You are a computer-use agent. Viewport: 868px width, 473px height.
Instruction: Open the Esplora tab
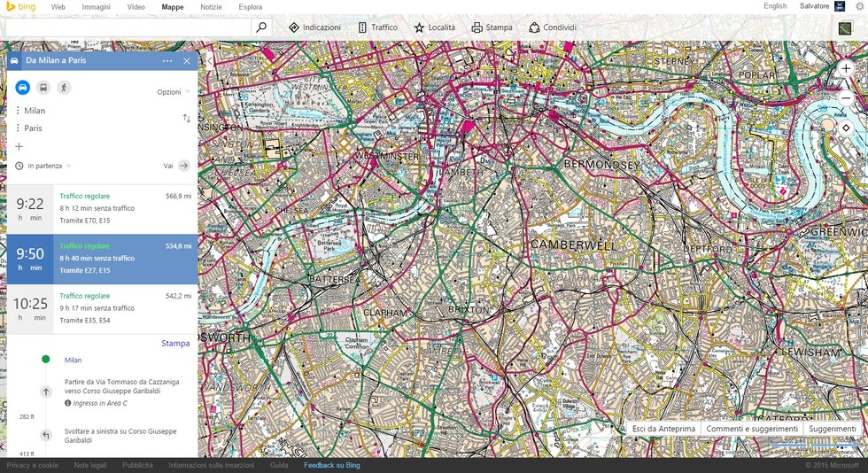(x=250, y=7)
